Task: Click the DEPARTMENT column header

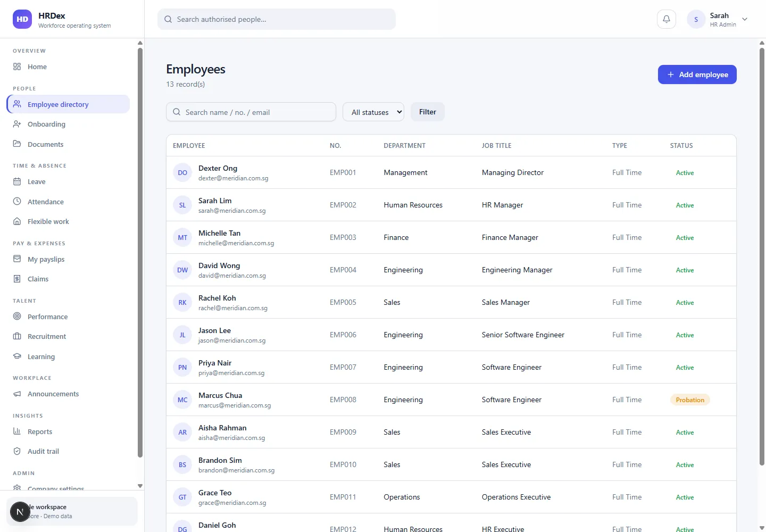Action: 405,146
